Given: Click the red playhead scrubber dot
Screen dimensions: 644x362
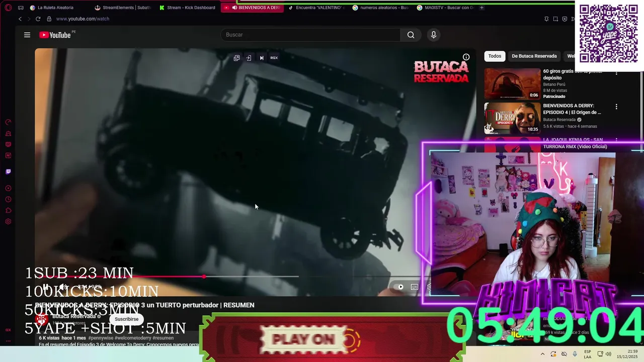Looking at the screenshot, I should (204, 277).
